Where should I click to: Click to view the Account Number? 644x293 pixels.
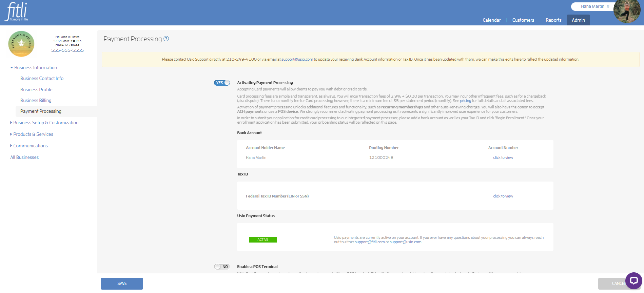point(503,158)
